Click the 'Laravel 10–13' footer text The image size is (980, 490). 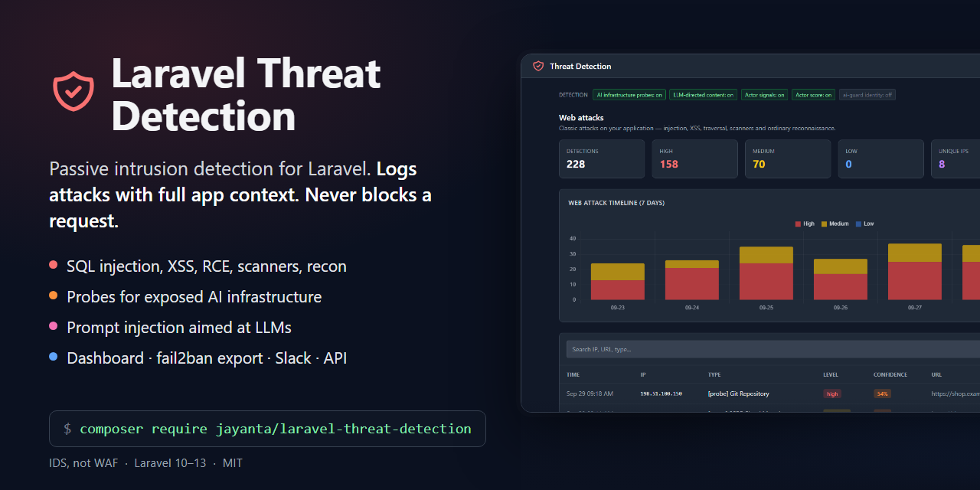point(170,463)
